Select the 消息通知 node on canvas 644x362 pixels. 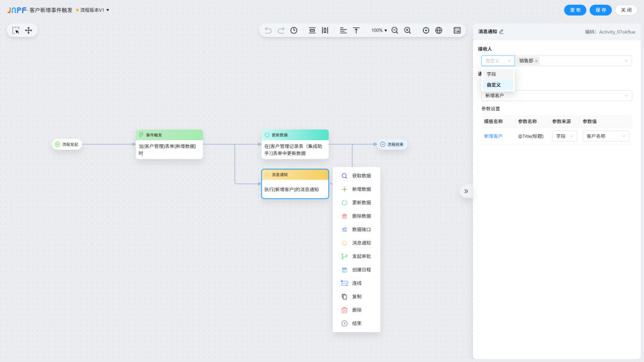pyautogui.click(x=295, y=184)
